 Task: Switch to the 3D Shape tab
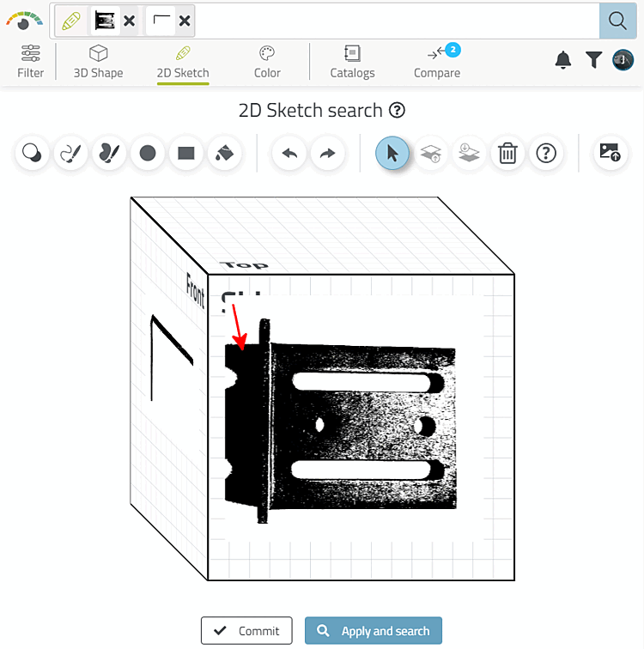98,61
